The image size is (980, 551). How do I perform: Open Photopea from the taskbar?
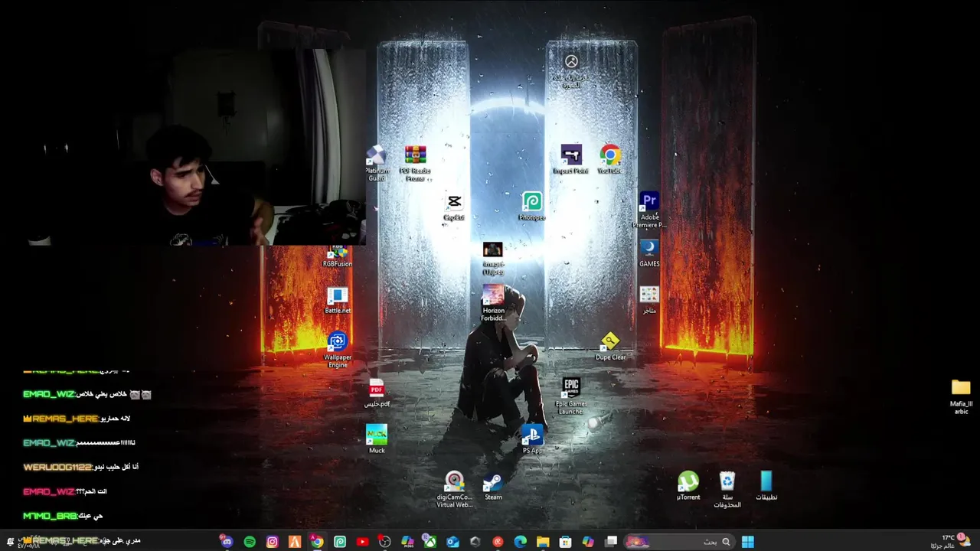tap(340, 541)
